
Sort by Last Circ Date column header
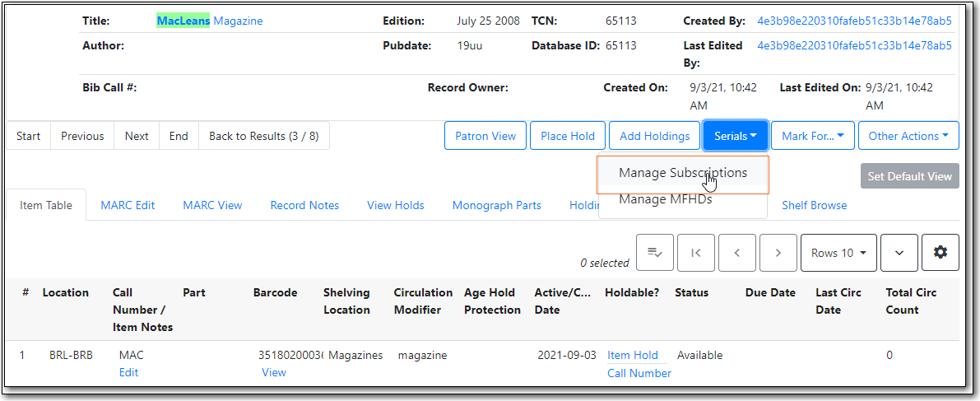838,301
